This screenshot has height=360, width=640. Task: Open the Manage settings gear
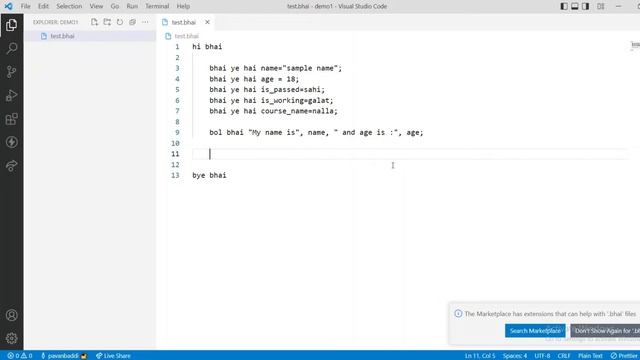pyautogui.click(x=11, y=338)
